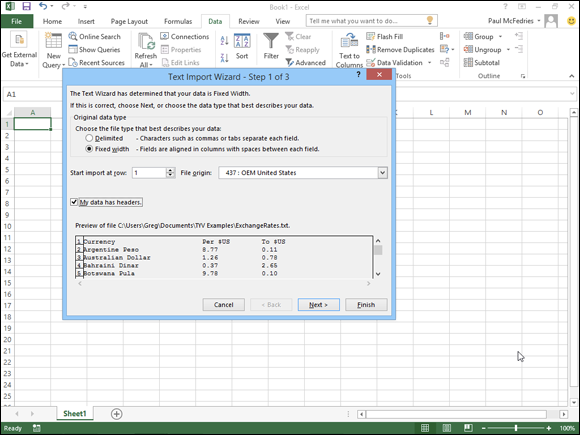
Task: Click the Relationships icon in Data Tools
Action: click(444, 62)
